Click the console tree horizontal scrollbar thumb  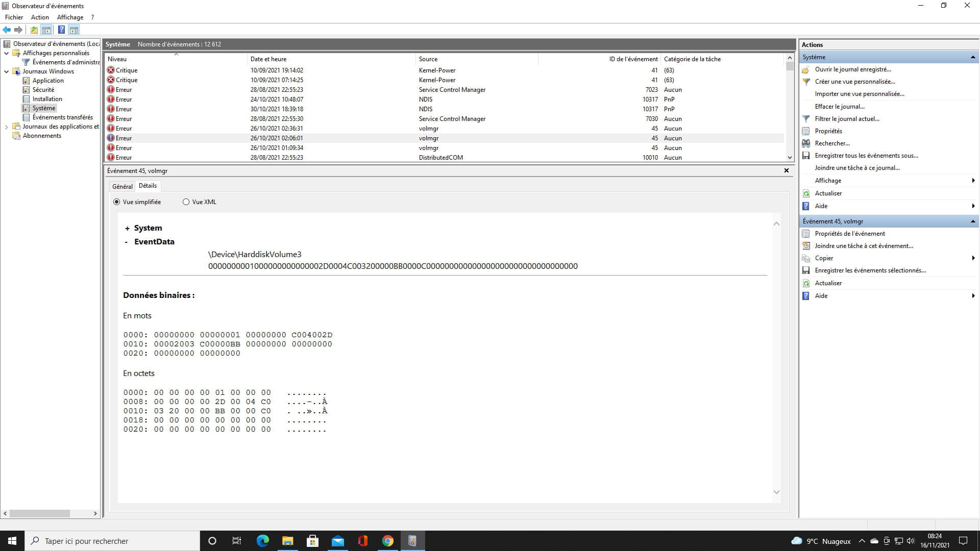pyautogui.click(x=40, y=514)
